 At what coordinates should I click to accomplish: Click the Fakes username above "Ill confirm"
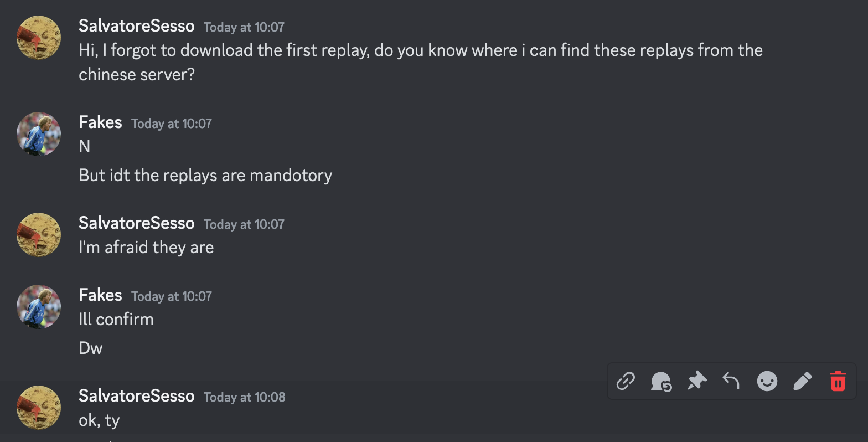click(x=100, y=295)
